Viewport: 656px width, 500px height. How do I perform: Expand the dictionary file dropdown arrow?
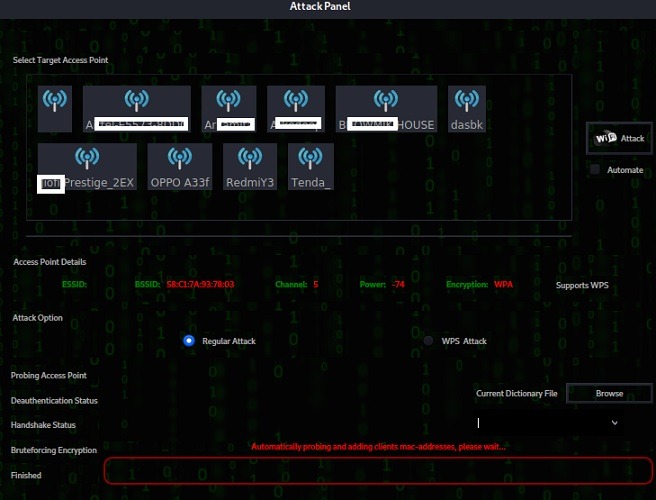point(614,423)
